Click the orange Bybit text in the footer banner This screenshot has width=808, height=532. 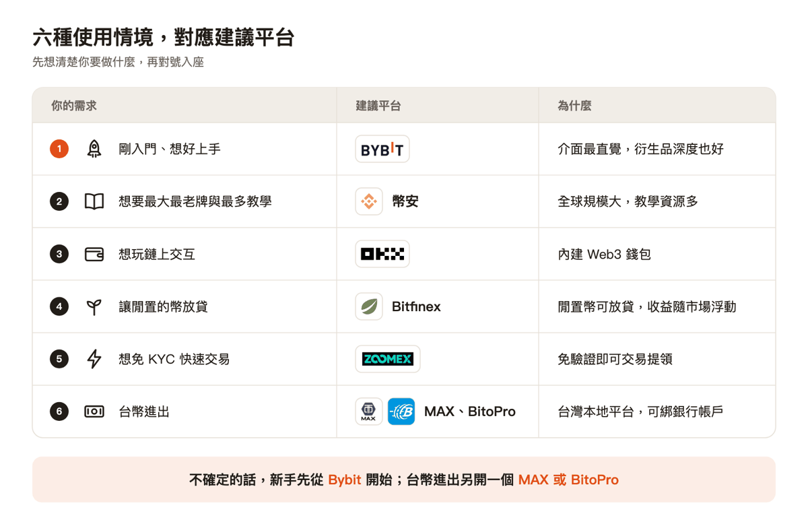pos(345,480)
